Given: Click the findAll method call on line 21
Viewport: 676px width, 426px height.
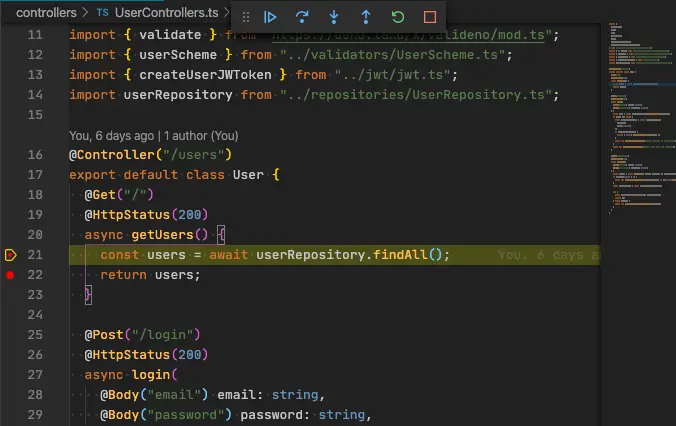Looking at the screenshot, I should point(401,255).
